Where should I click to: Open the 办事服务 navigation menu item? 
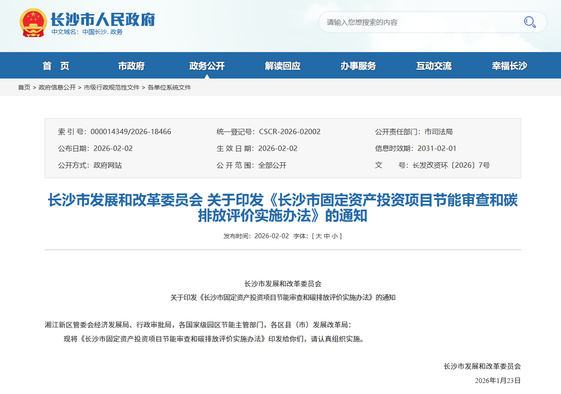[x=358, y=66]
